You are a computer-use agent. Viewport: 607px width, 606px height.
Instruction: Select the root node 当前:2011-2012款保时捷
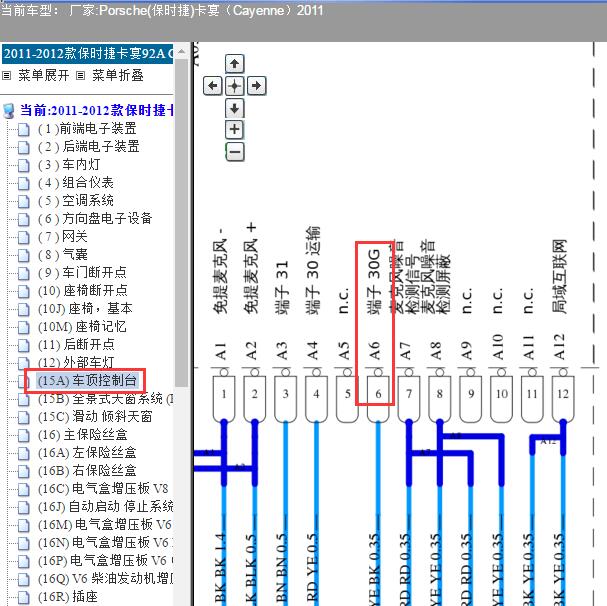coord(96,110)
